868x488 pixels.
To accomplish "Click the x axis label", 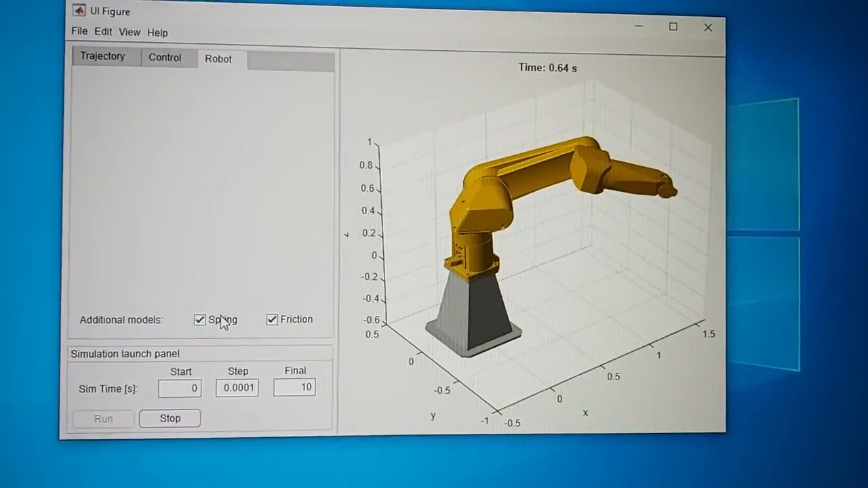I will click(x=585, y=412).
